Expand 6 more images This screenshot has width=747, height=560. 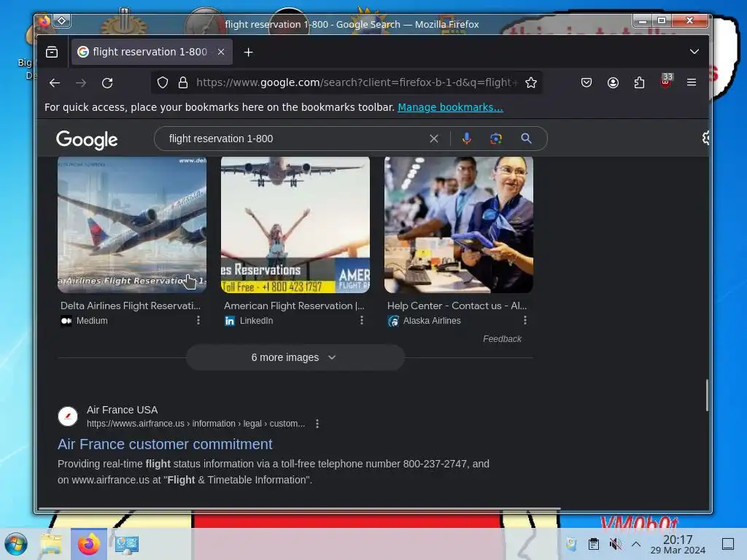295,357
